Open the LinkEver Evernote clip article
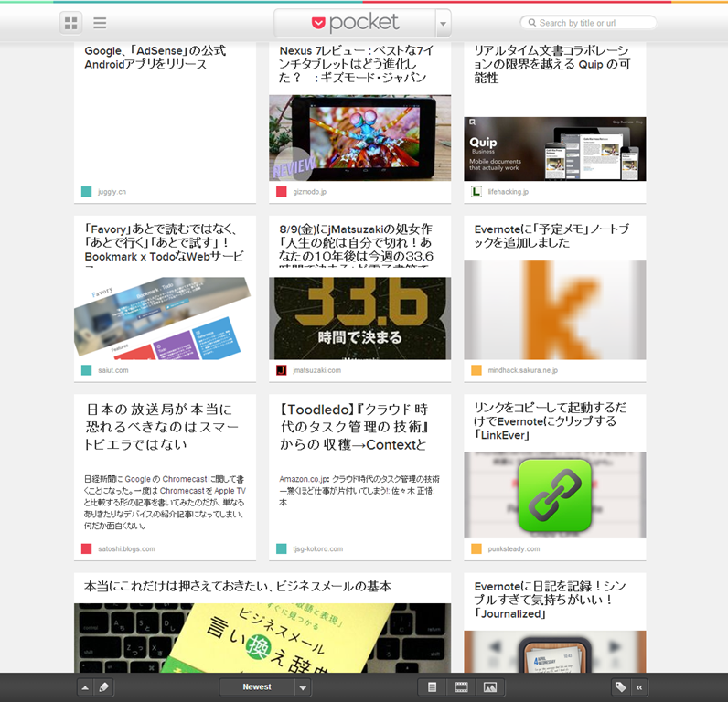Screen dimensions: 728x702 click(551, 421)
